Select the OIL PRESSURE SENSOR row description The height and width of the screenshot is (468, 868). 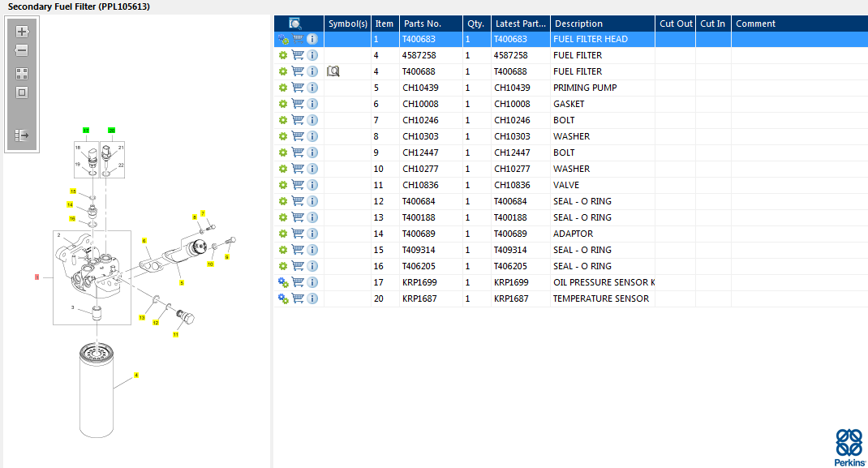(x=602, y=282)
